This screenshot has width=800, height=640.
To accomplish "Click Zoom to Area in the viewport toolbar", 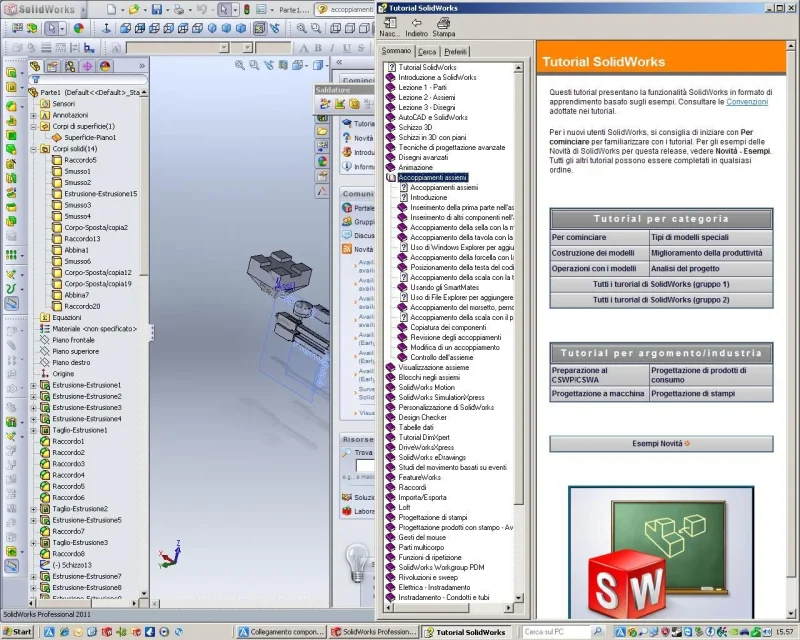I will tap(254, 65).
